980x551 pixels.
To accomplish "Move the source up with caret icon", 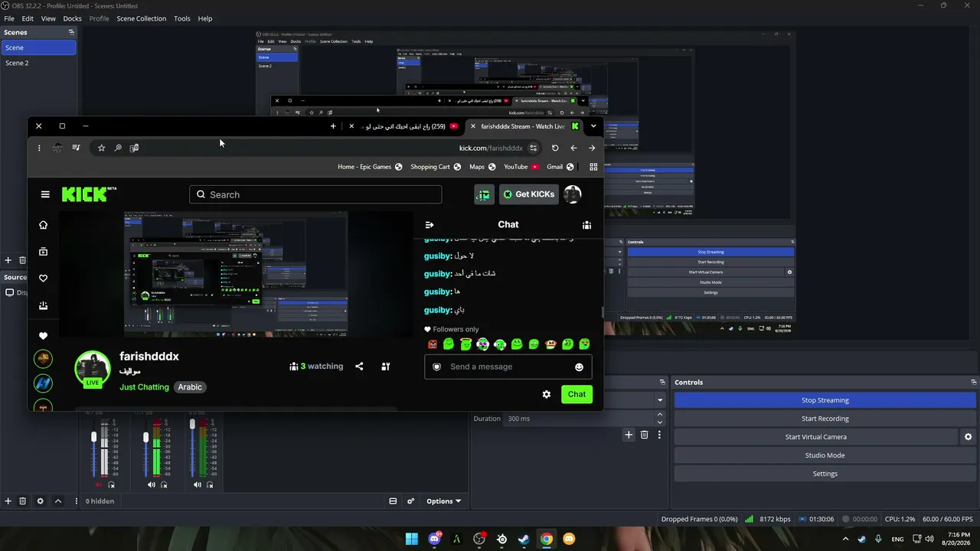I will pos(58,501).
